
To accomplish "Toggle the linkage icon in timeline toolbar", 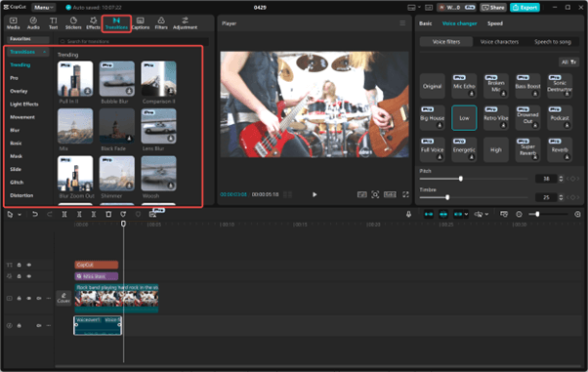I will coord(458,214).
